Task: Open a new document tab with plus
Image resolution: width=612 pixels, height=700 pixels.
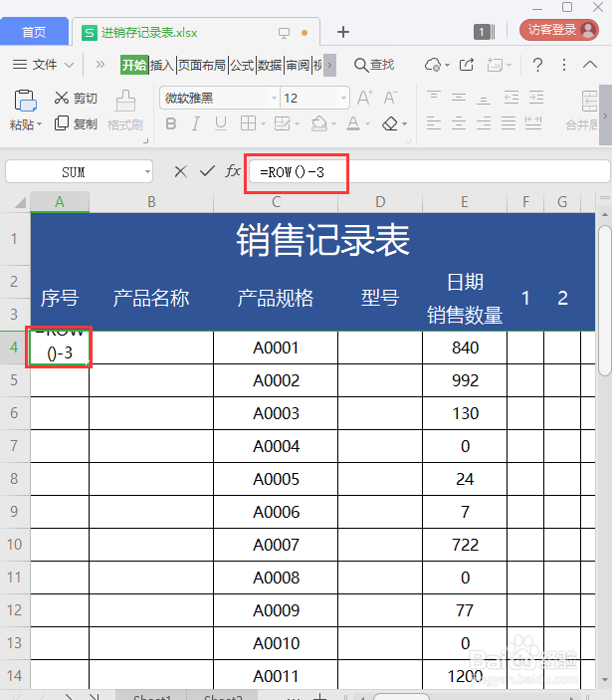Action: (x=343, y=32)
